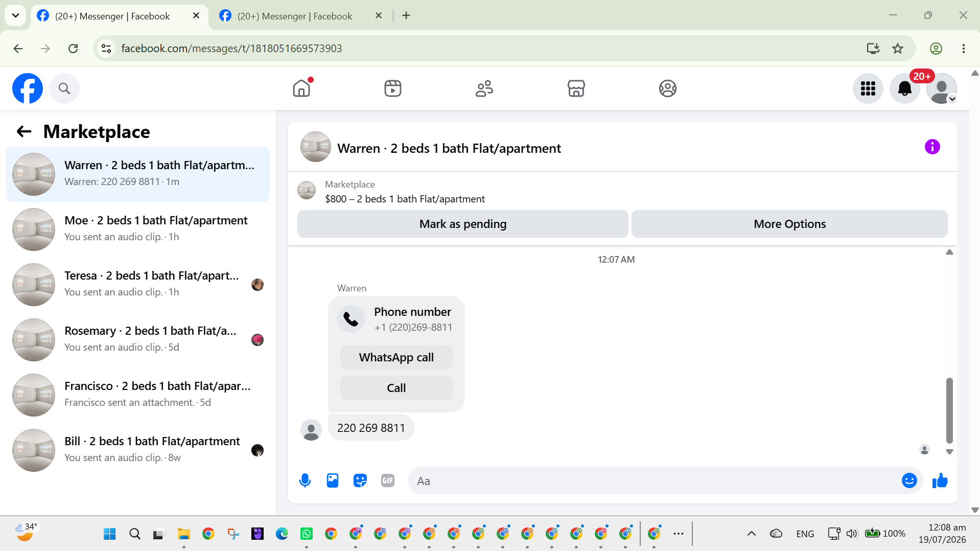
Task: Click sender avatar beside 220 269 8811 message
Action: 311,430
